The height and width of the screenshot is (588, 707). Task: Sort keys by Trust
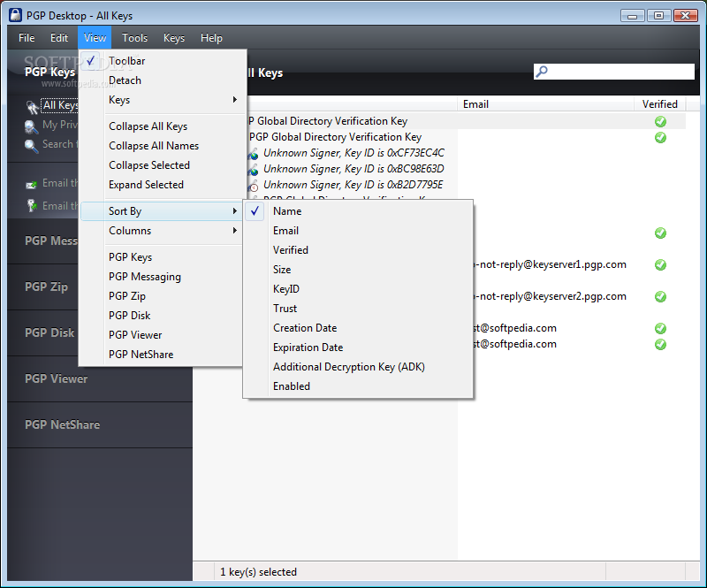click(x=358, y=309)
